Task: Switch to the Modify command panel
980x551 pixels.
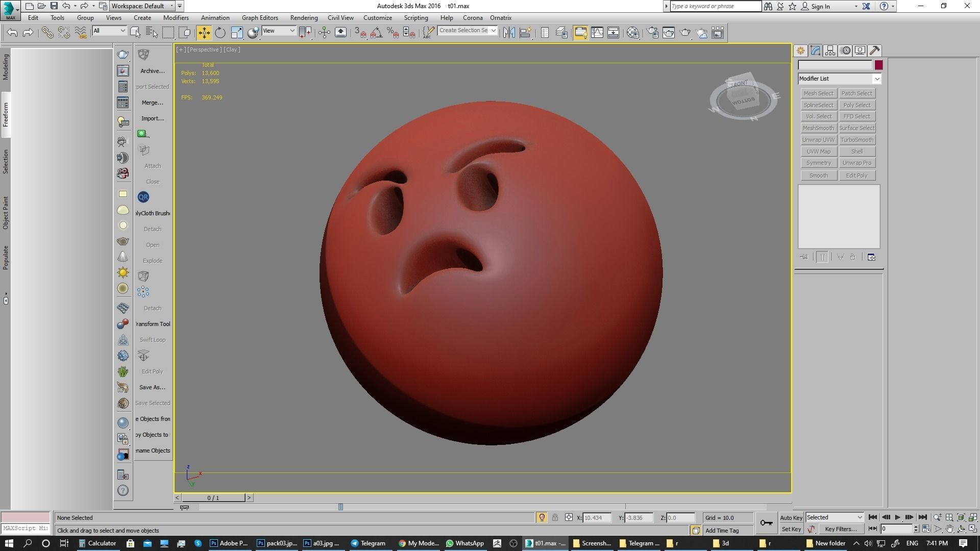Action: pyautogui.click(x=815, y=51)
